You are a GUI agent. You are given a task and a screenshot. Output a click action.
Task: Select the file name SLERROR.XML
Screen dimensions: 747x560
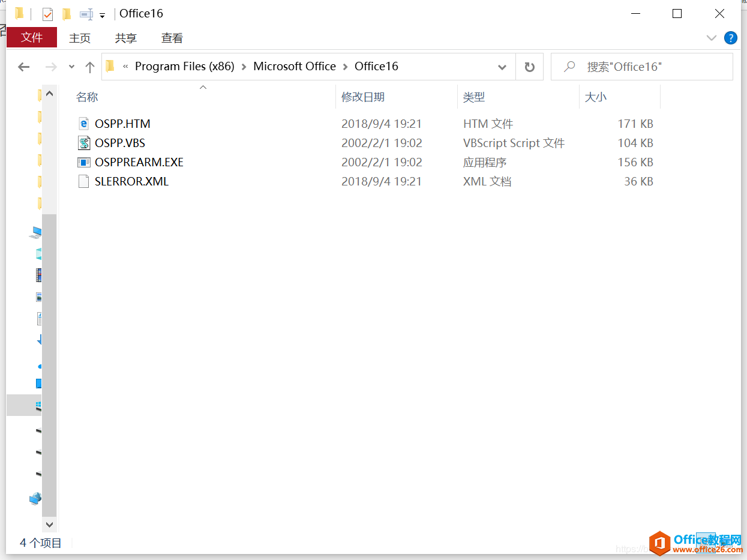[x=131, y=181]
